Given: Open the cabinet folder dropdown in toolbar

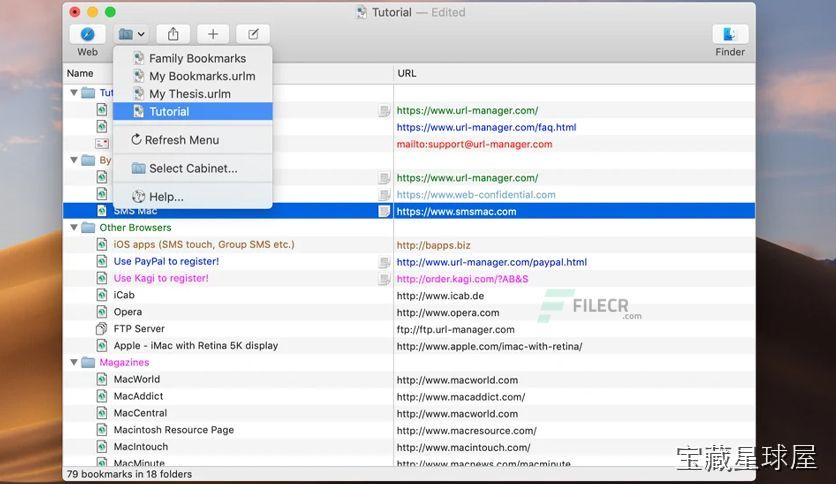Looking at the screenshot, I should coord(131,35).
